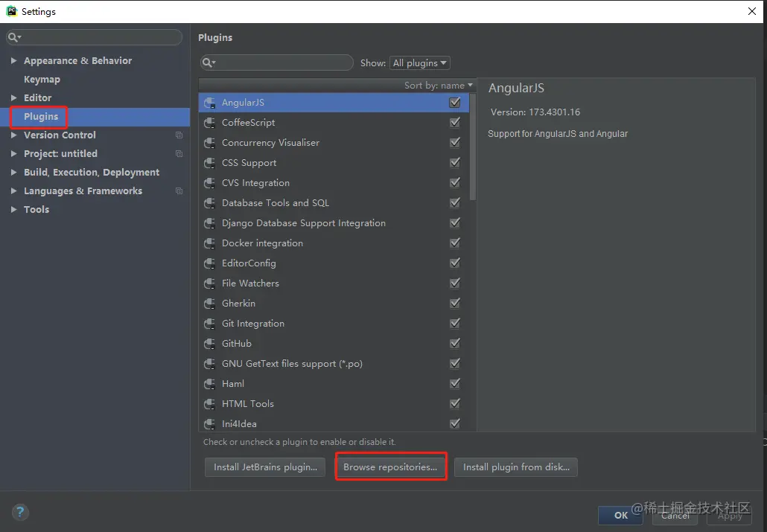Select Plugins in settings tree
The height and width of the screenshot is (532, 767).
coord(41,116)
